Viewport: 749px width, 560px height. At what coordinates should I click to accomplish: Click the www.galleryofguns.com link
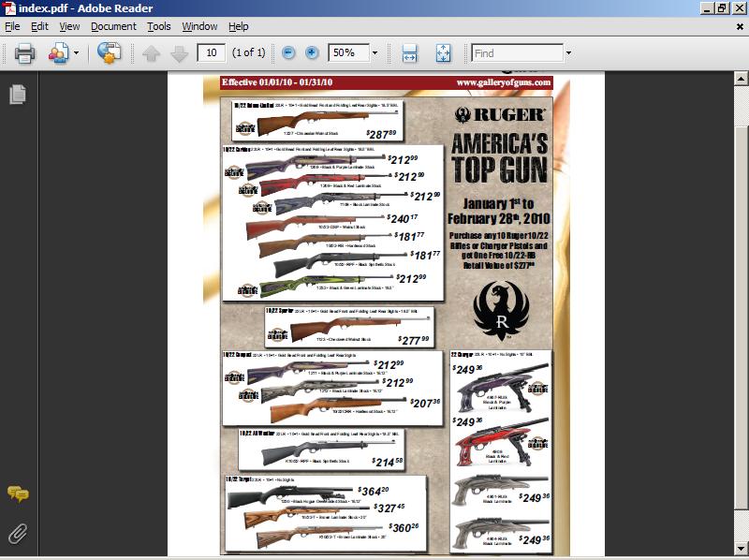pos(503,82)
